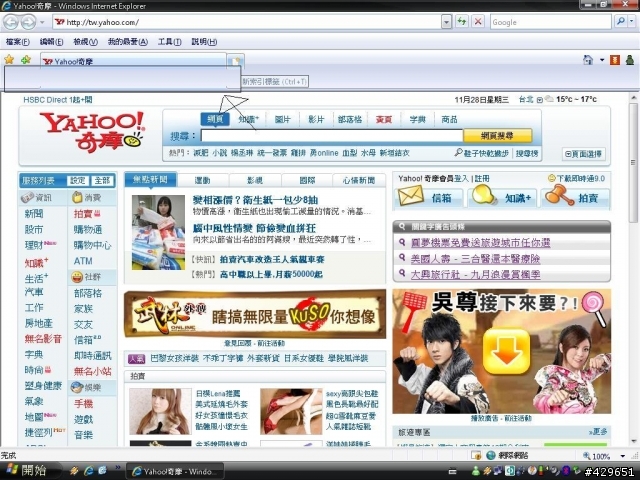The image size is (640, 480).
Task: Click the Windows 開始 Start button
Action: [x=27, y=470]
